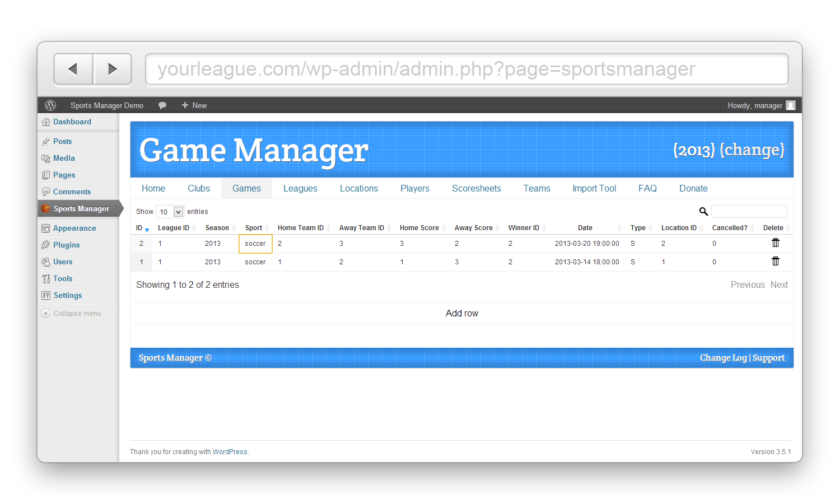Image resolution: width=840 pixels, height=504 pixels.
Task: Sort table by Away Team ID column
Action: 365,228
